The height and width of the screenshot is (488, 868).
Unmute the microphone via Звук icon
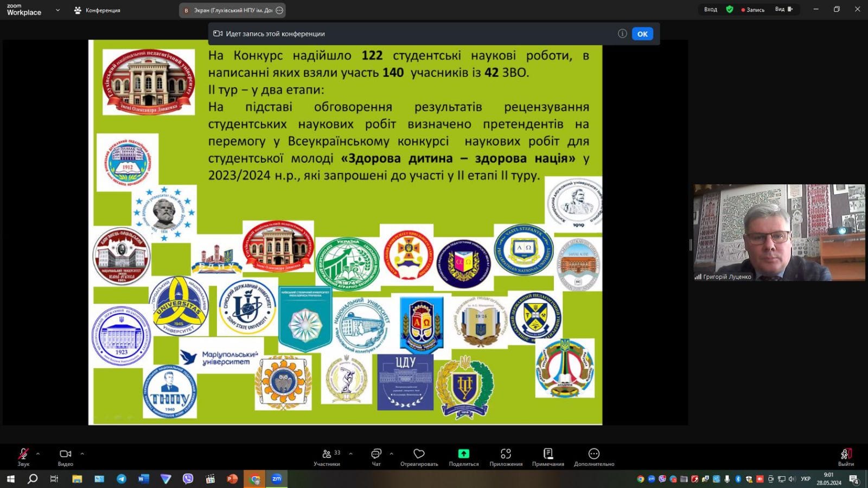pyautogui.click(x=23, y=454)
